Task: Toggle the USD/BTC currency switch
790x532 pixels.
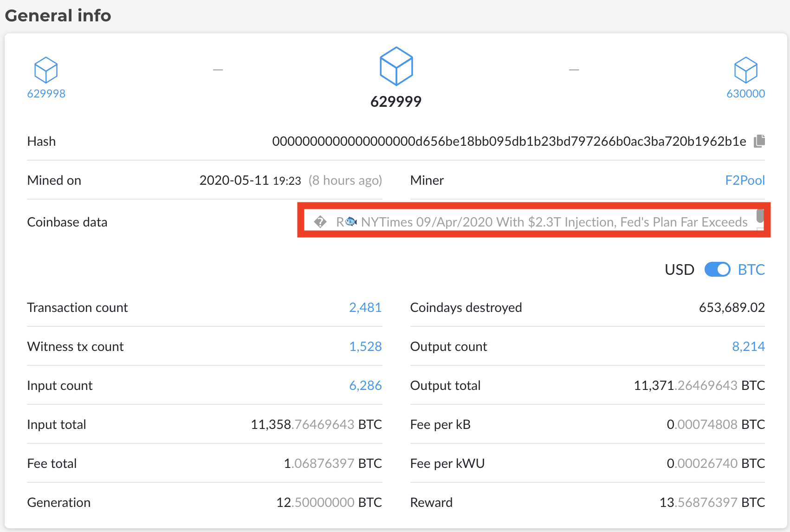Action: point(717,270)
